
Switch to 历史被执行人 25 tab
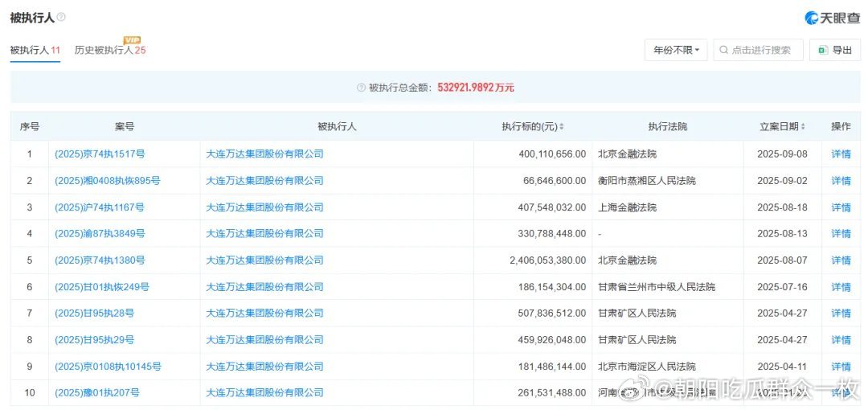click(110, 50)
